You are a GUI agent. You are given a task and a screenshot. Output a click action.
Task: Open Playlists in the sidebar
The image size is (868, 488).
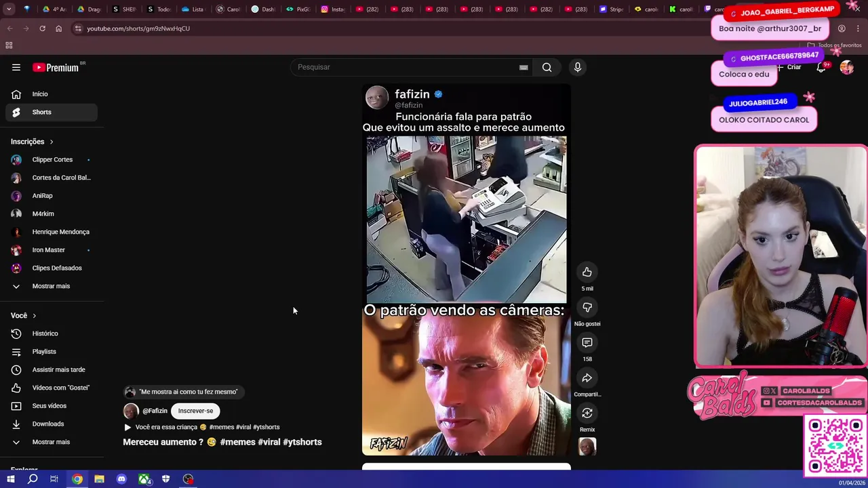pyautogui.click(x=52, y=352)
